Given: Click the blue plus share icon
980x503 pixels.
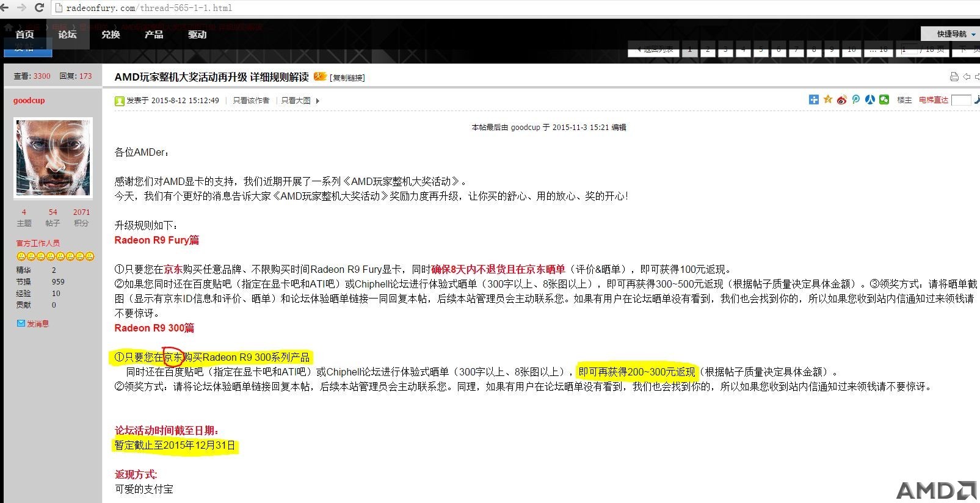Looking at the screenshot, I should pyautogui.click(x=814, y=100).
